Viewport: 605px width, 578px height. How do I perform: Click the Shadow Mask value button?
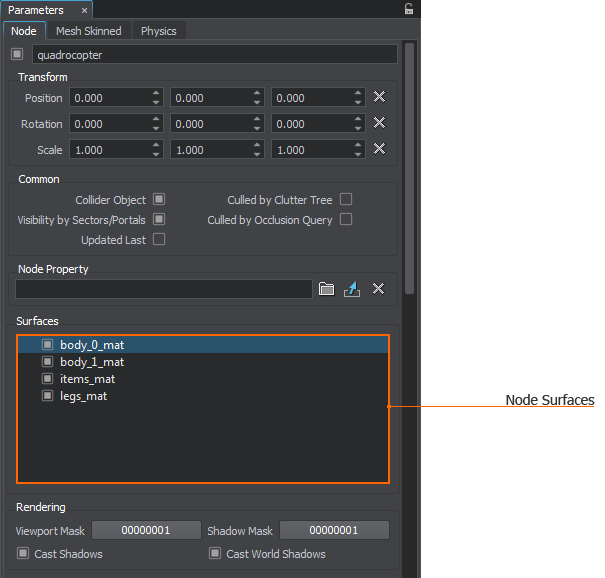tap(334, 530)
